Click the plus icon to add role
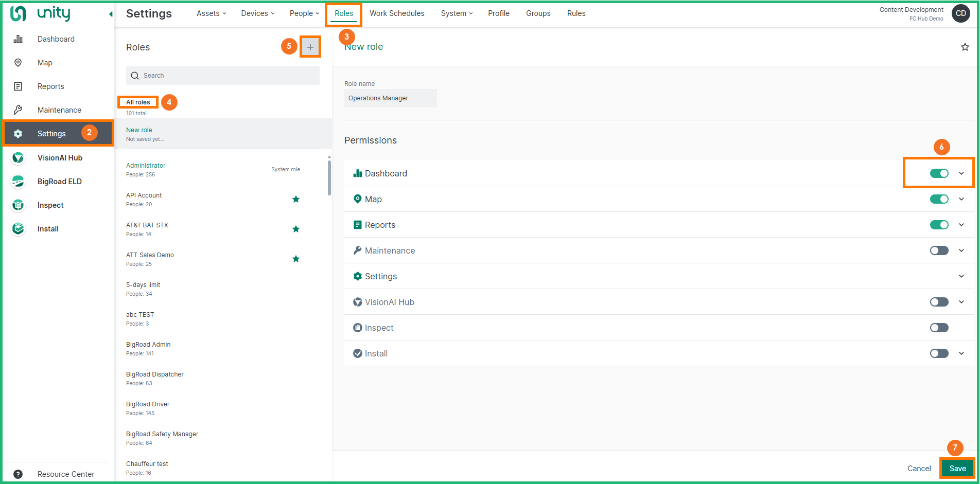 (x=310, y=47)
